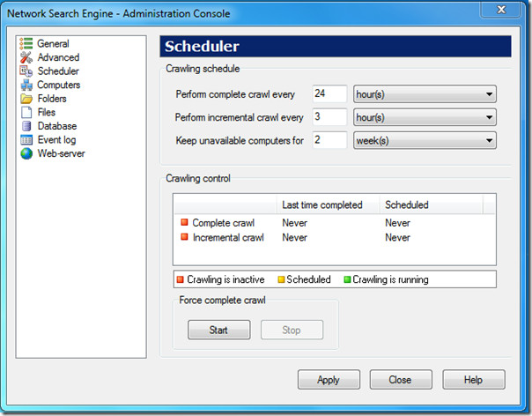
Task: Click the Last time completed column header
Action: 328,204
